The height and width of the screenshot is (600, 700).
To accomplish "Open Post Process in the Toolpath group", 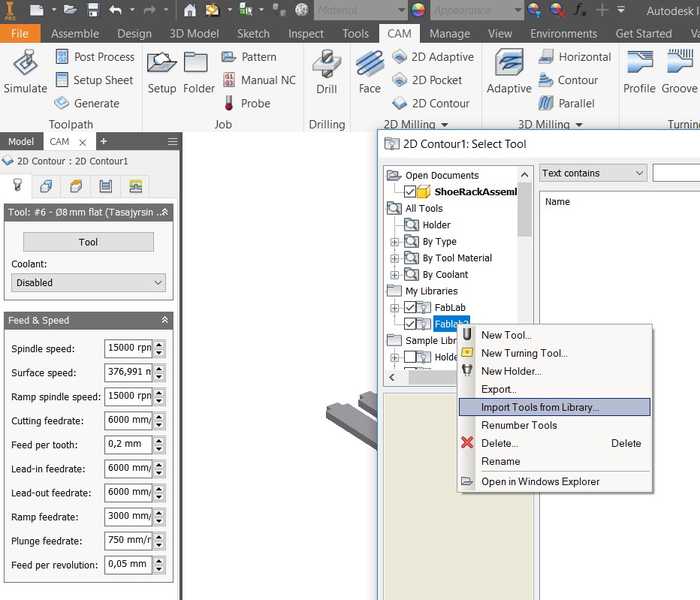I will click(x=95, y=57).
